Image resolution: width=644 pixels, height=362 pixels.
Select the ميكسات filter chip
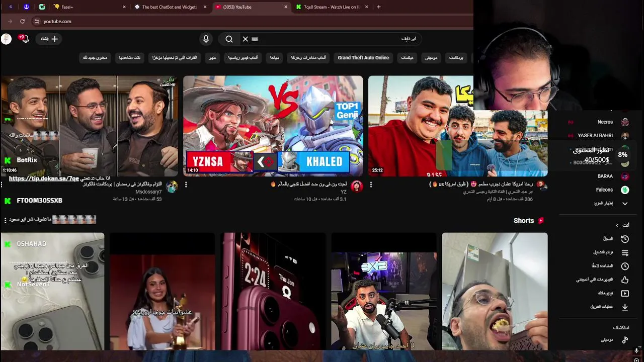[407, 58]
